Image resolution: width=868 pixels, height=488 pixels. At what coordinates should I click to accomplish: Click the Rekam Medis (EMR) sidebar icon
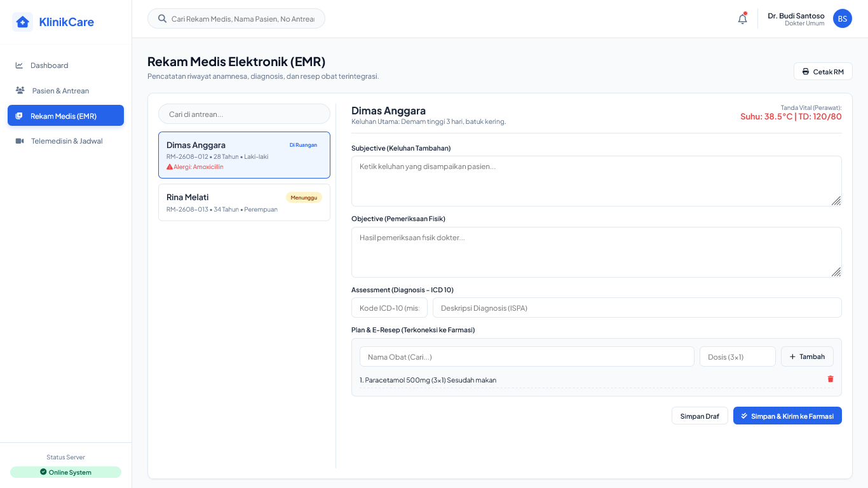19,116
